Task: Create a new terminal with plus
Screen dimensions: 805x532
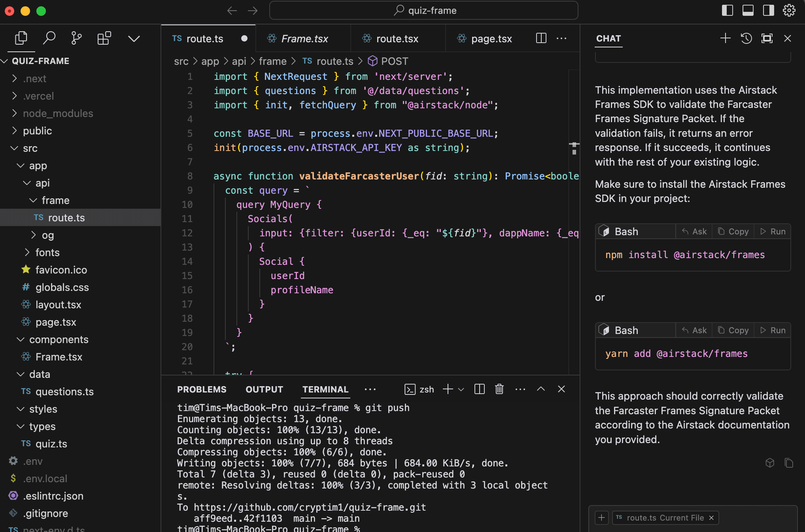Action: (448, 389)
